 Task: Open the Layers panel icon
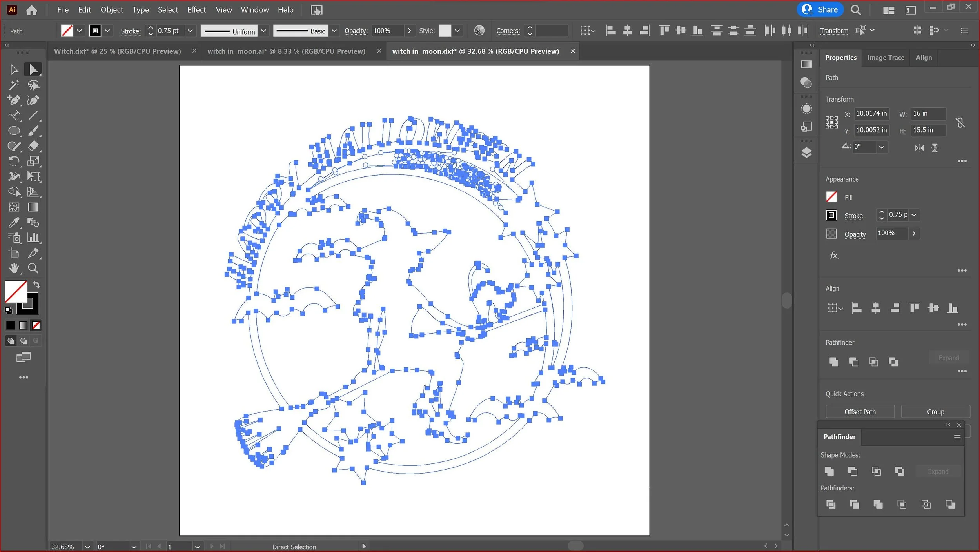[806, 153]
